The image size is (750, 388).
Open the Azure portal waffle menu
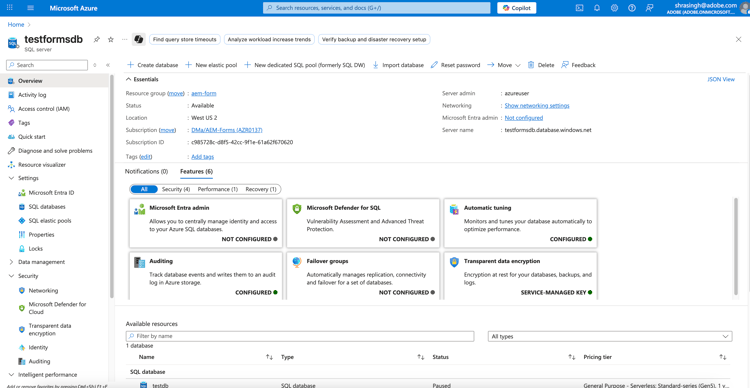click(10, 8)
